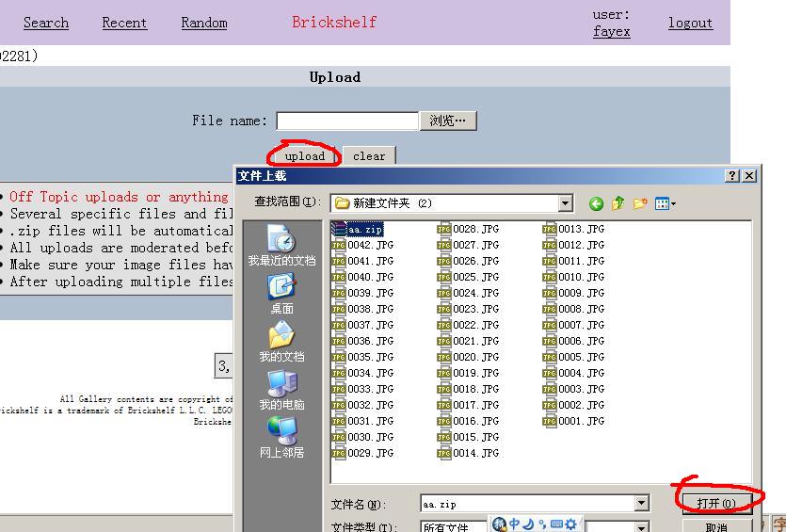Click the back arrow icon in file dialog
Image resolution: width=786 pixels, height=532 pixels.
[596, 203]
